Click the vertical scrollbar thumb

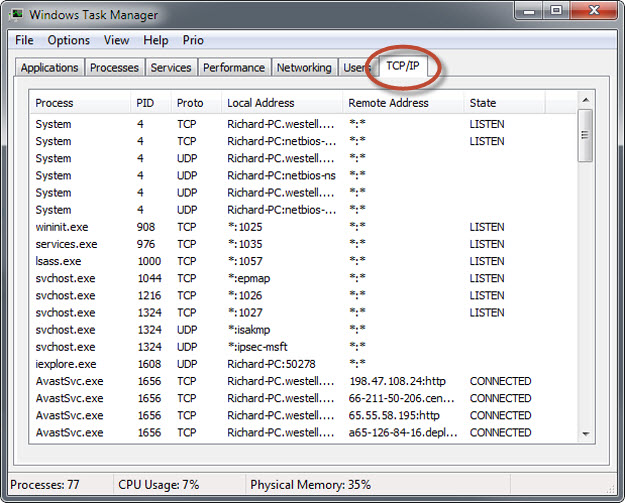585,135
